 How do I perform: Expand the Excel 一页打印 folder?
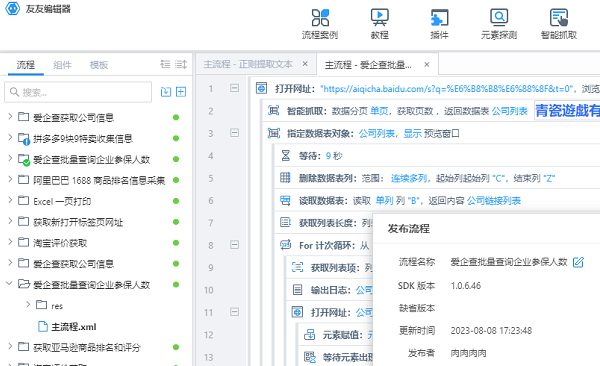pyautogui.click(x=10, y=201)
